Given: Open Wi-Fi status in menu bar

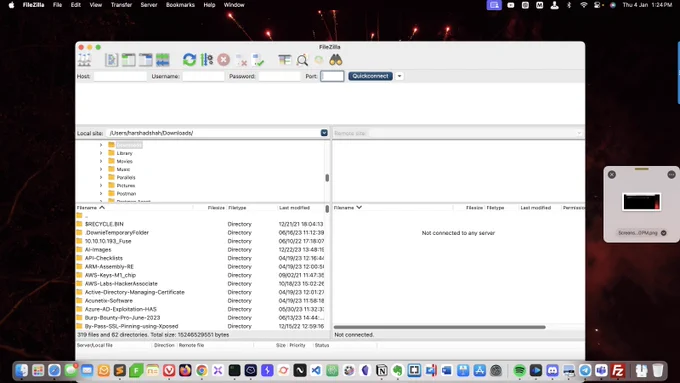Looking at the screenshot, I should click(584, 5).
